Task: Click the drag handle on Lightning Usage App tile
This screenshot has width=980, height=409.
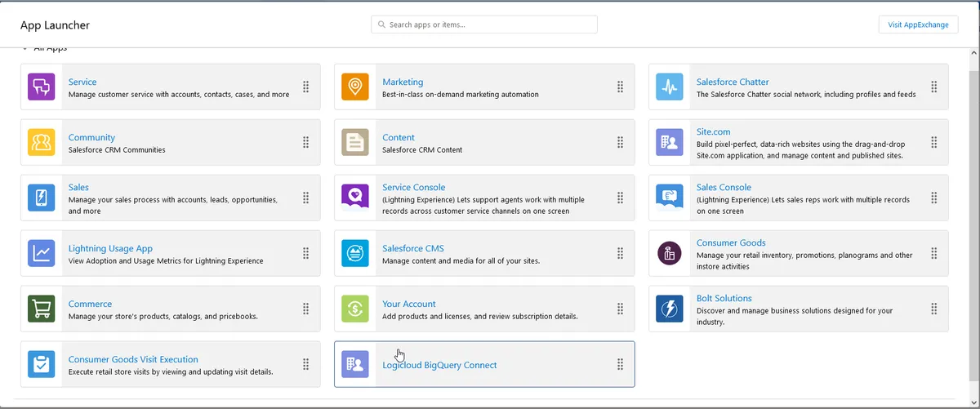Action: 305,253
